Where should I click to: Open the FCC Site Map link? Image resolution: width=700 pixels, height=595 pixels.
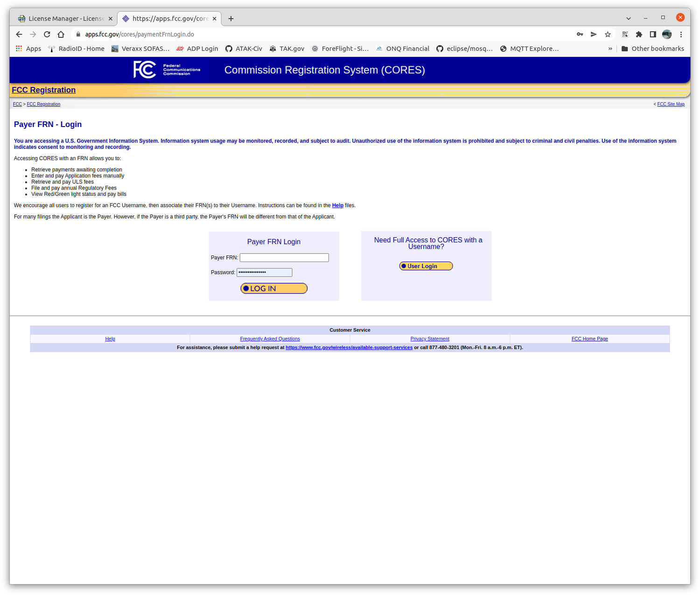[671, 104]
